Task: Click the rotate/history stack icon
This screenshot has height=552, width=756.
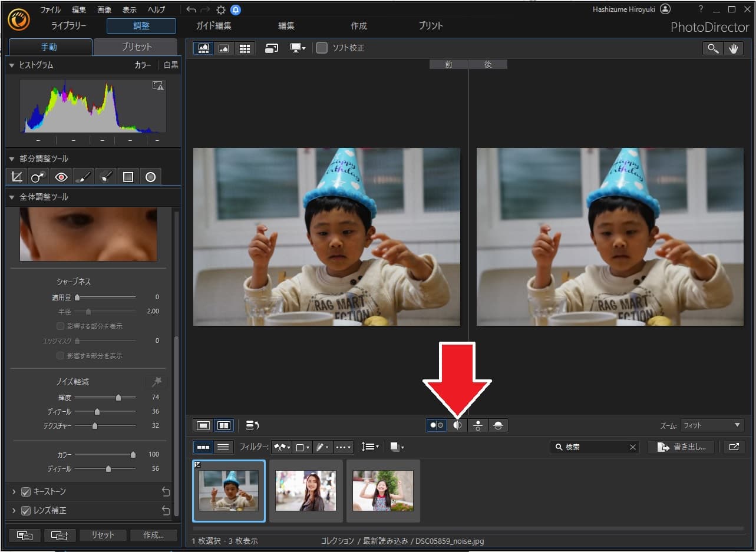Action: pyautogui.click(x=252, y=425)
